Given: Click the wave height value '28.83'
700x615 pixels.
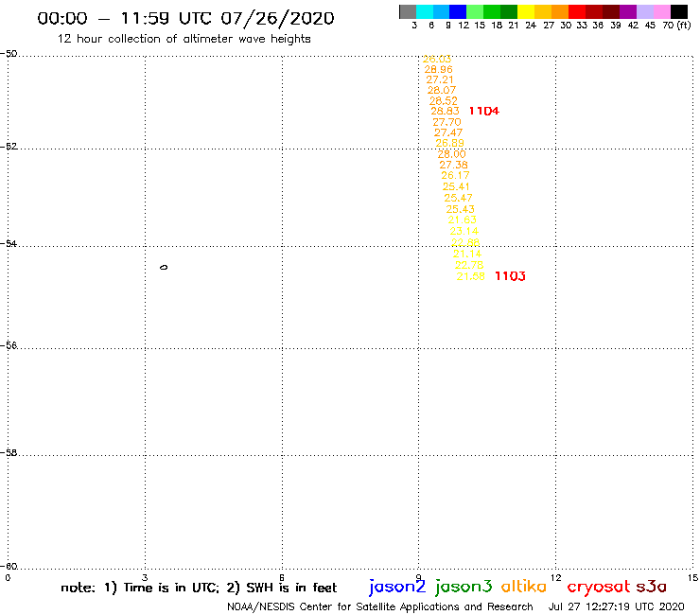Looking at the screenshot, I should pyautogui.click(x=445, y=112).
